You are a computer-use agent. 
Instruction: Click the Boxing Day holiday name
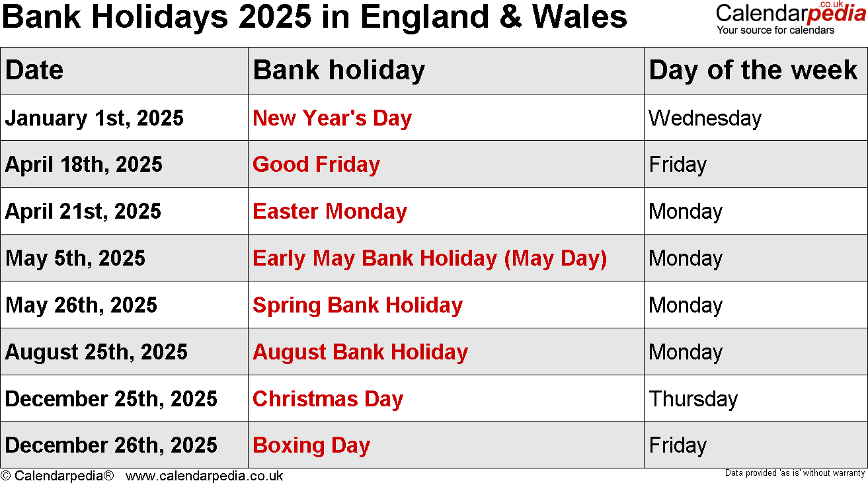coord(311,445)
